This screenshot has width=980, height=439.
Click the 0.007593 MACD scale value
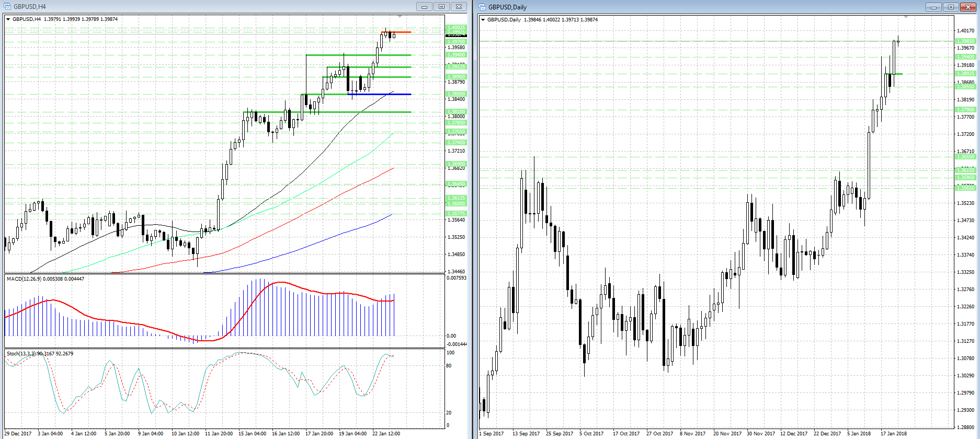pos(457,278)
